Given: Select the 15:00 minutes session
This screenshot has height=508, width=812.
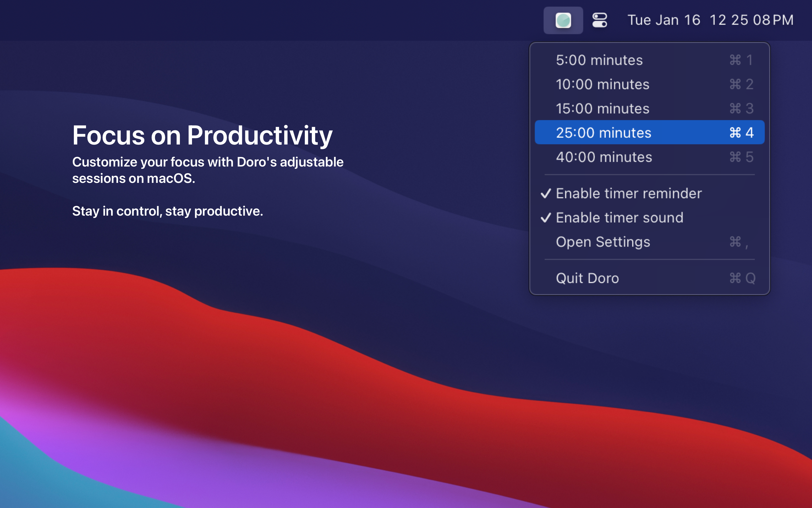Looking at the screenshot, I should pos(649,109).
